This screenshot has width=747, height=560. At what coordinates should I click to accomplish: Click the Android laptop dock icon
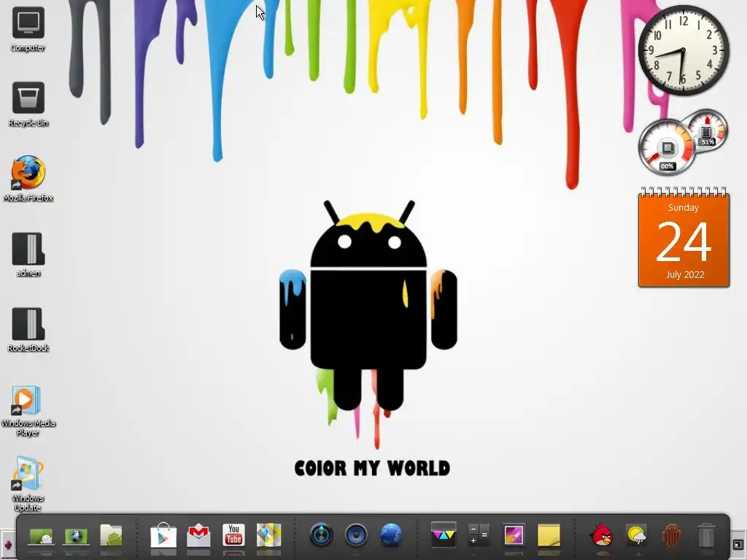pyautogui.click(x=41, y=536)
